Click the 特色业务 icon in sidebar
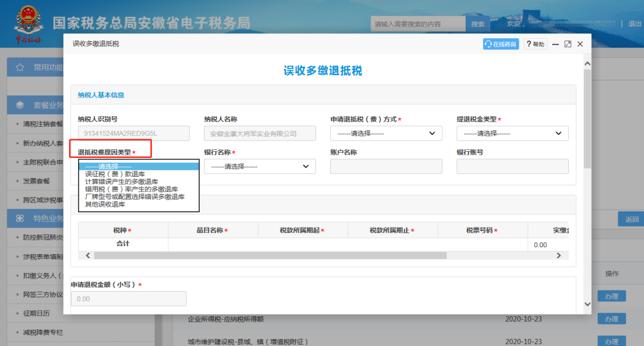 tap(20, 219)
